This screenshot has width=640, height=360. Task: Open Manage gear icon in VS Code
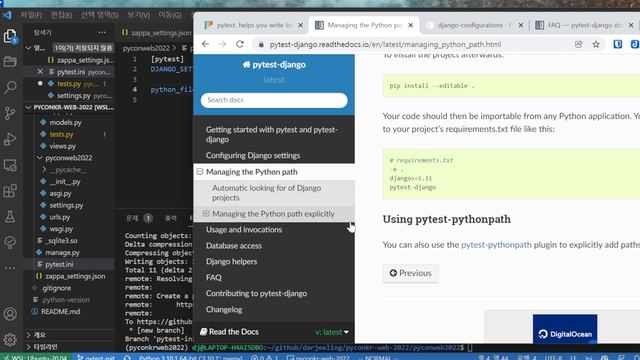click(x=10, y=339)
